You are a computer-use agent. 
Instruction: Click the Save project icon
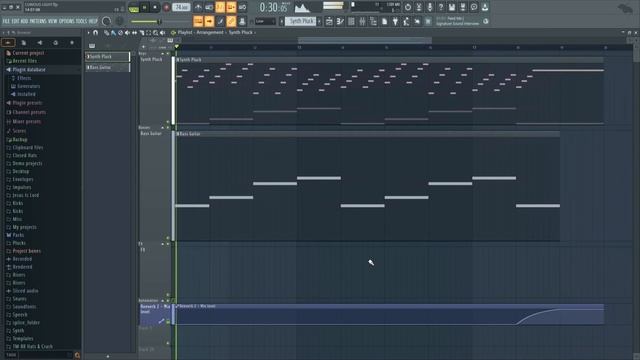point(452,7)
